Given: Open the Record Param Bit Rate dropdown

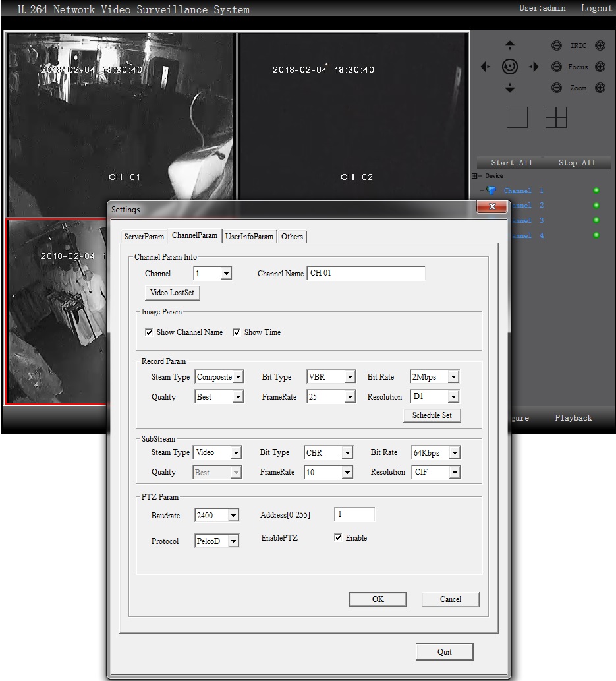Looking at the screenshot, I should coord(452,377).
